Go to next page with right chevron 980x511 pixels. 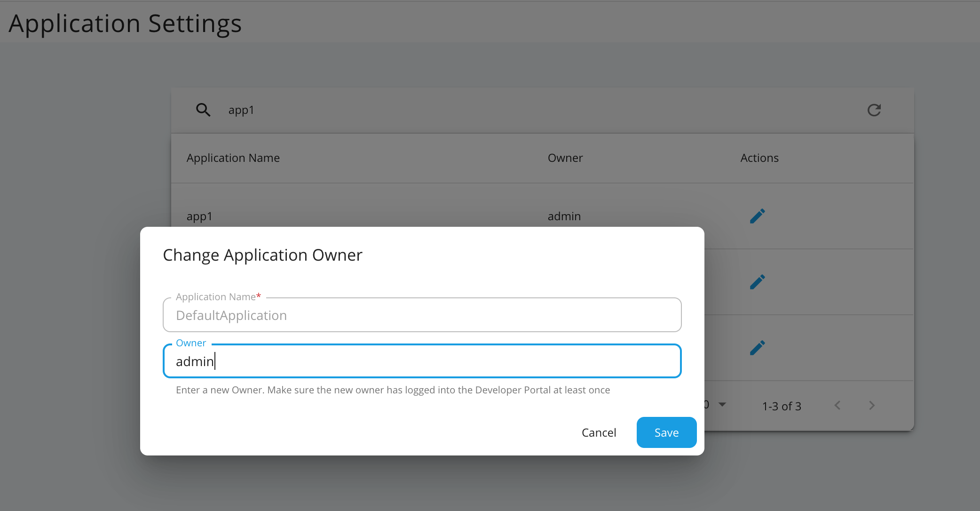coord(872,405)
